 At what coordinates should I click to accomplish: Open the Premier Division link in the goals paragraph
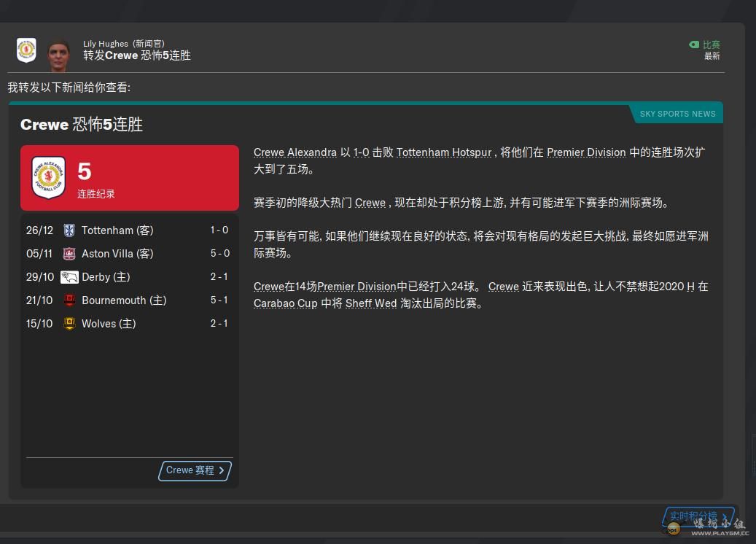pos(356,287)
